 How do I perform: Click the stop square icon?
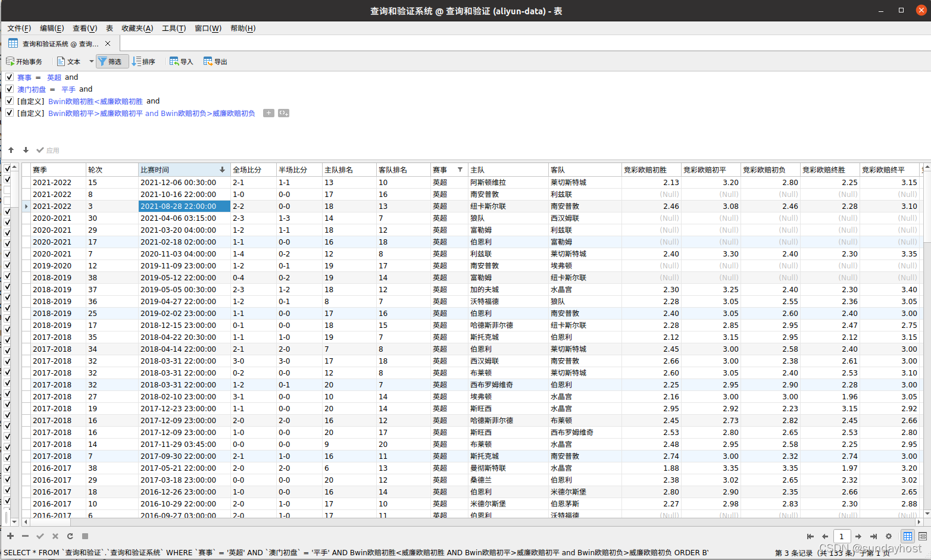pos(85,536)
